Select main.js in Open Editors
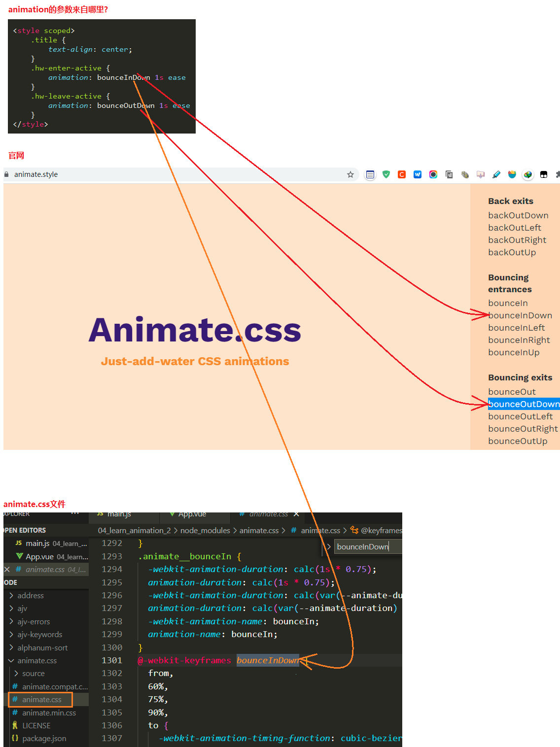The image size is (560, 747). 46,543
